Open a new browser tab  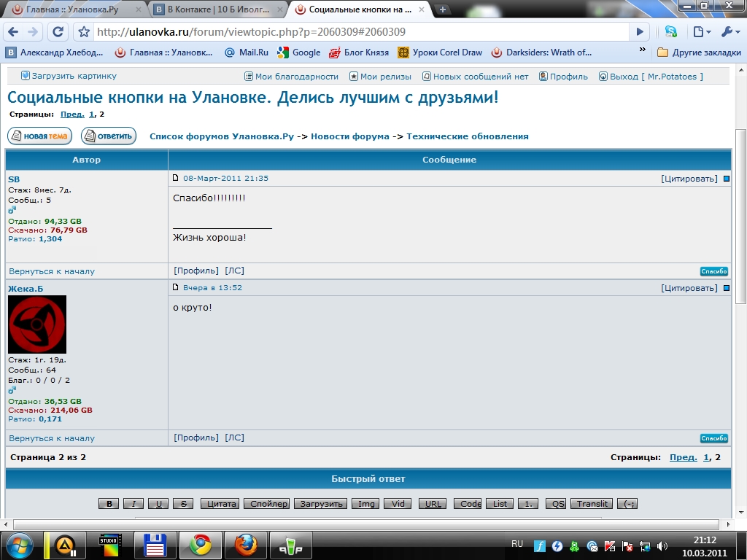(x=443, y=9)
